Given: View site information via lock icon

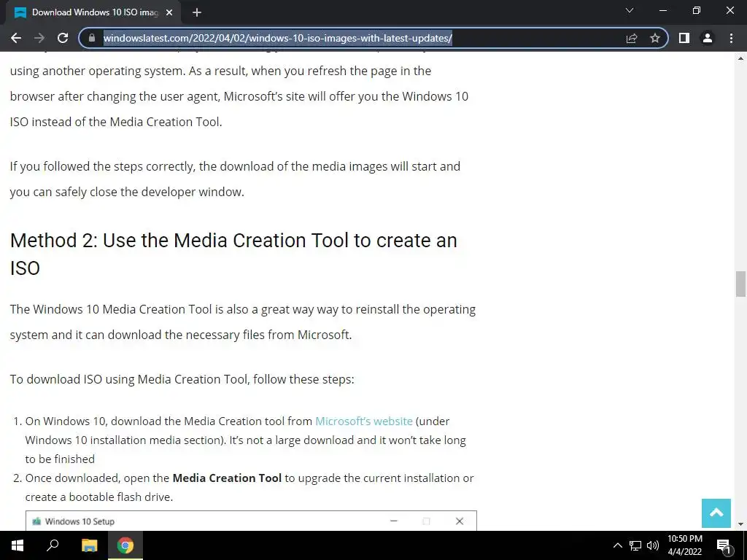Looking at the screenshot, I should pyautogui.click(x=92, y=38).
